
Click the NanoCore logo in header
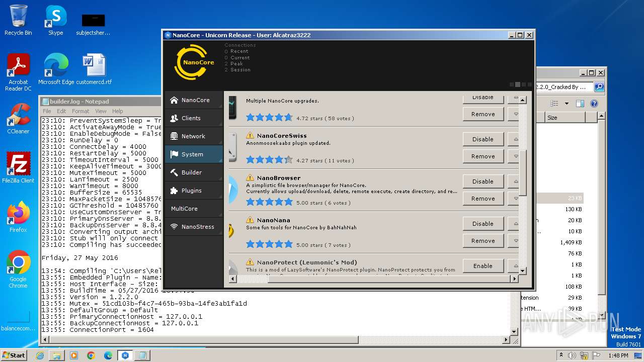pyautogui.click(x=194, y=62)
